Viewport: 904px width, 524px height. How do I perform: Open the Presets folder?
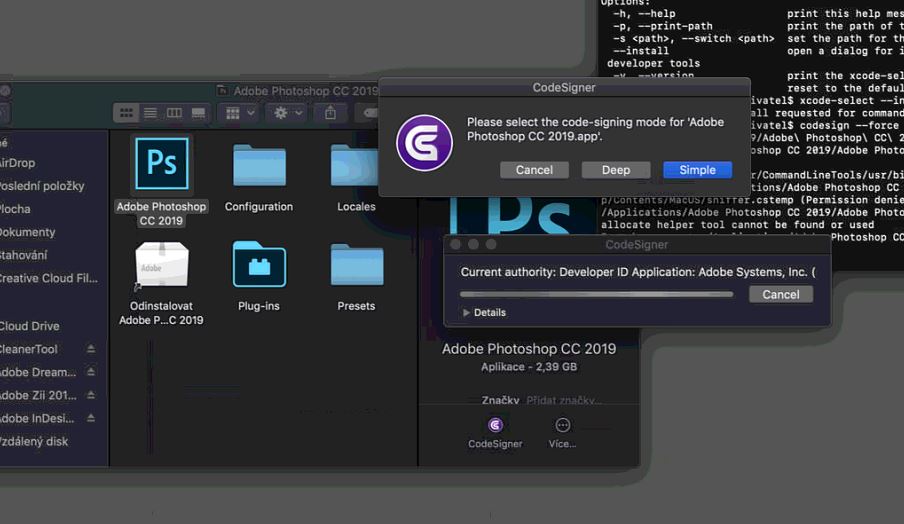pos(357,265)
